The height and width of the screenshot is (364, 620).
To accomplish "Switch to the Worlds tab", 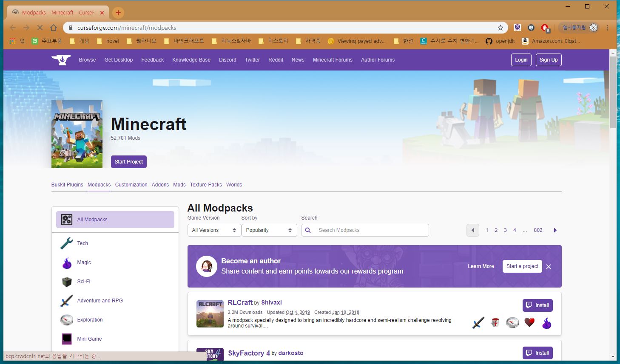I will (x=234, y=185).
